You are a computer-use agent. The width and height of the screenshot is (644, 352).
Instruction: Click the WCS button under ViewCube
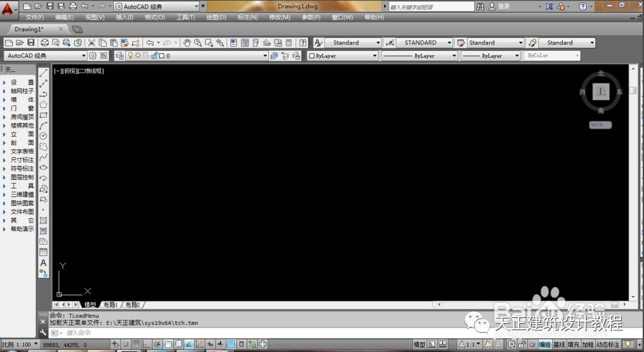(600, 125)
